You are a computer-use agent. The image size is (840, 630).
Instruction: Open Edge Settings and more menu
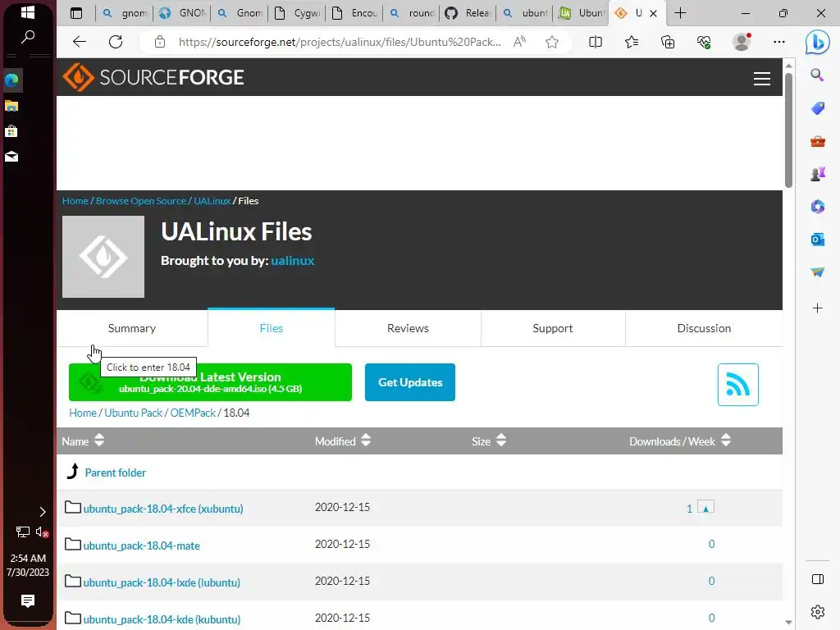(x=779, y=42)
